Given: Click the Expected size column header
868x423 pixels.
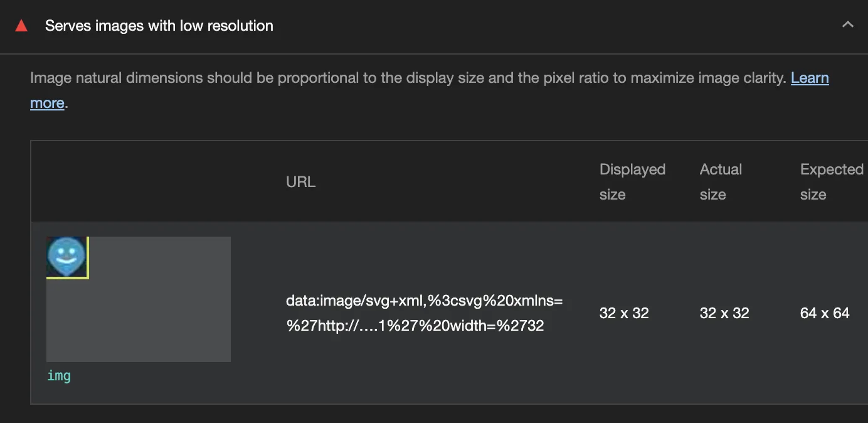Looking at the screenshot, I should coord(831,181).
